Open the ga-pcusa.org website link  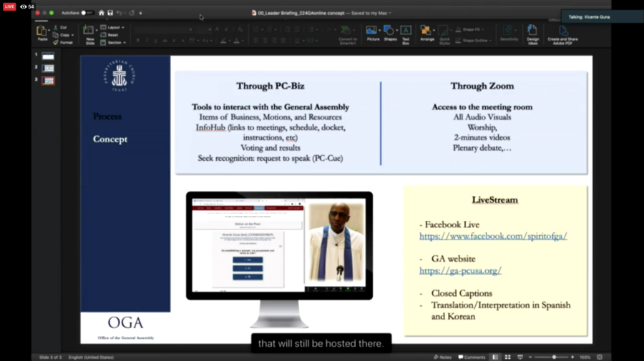[x=460, y=271]
